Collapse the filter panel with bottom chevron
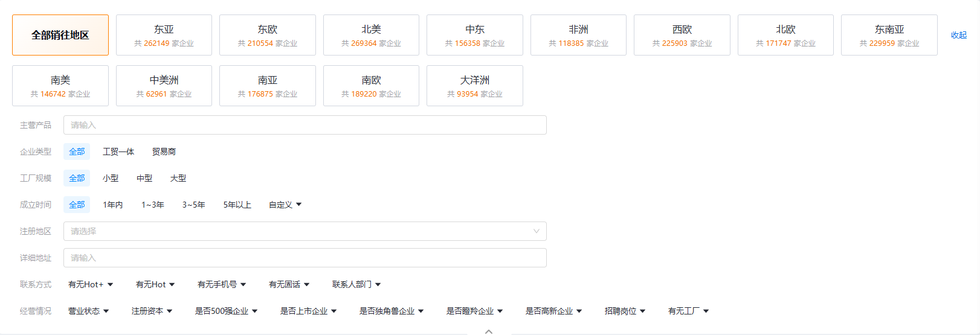 [x=489, y=331]
